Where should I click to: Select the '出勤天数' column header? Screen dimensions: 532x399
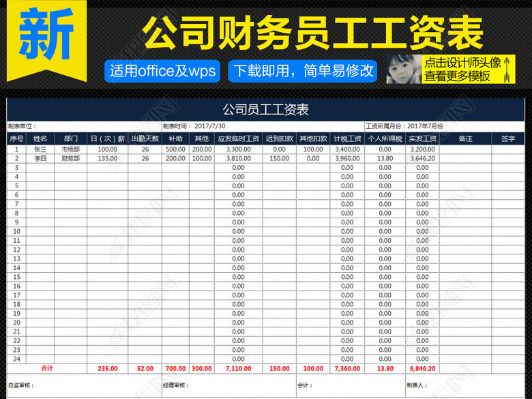(145, 138)
